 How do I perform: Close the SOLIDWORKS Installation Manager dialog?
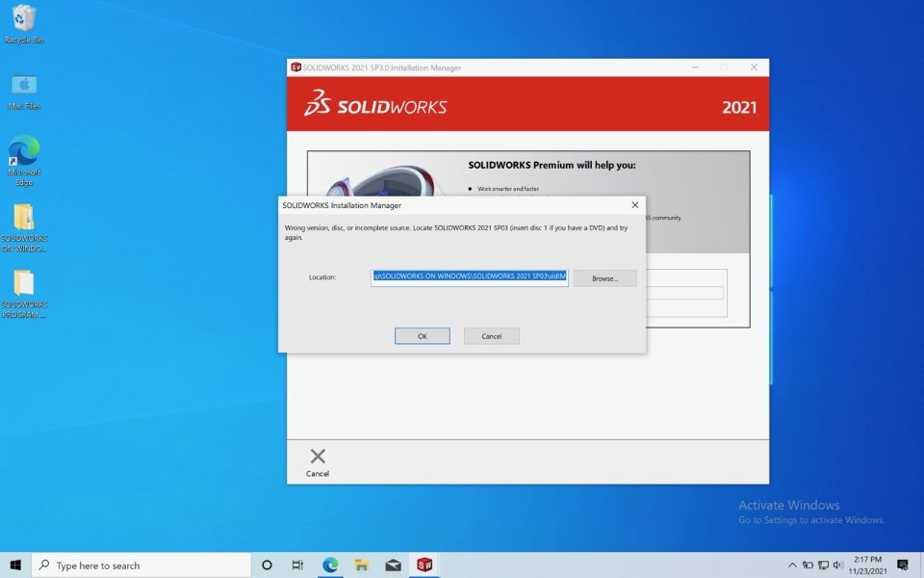coord(634,205)
